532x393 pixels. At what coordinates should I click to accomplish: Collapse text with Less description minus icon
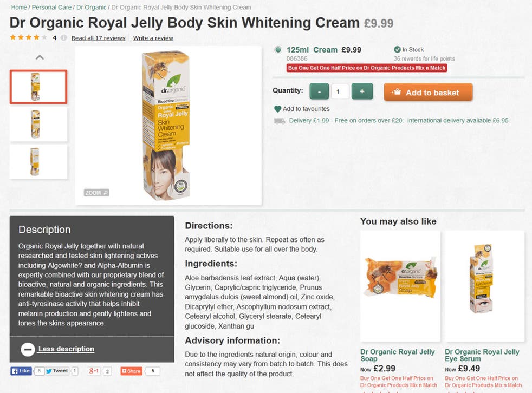(28, 349)
